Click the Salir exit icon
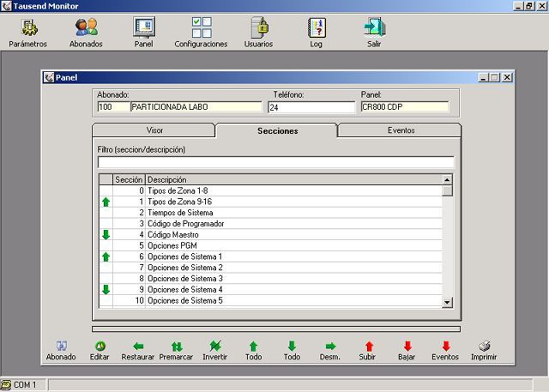The image size is (549, 392). tap(375, 27)
